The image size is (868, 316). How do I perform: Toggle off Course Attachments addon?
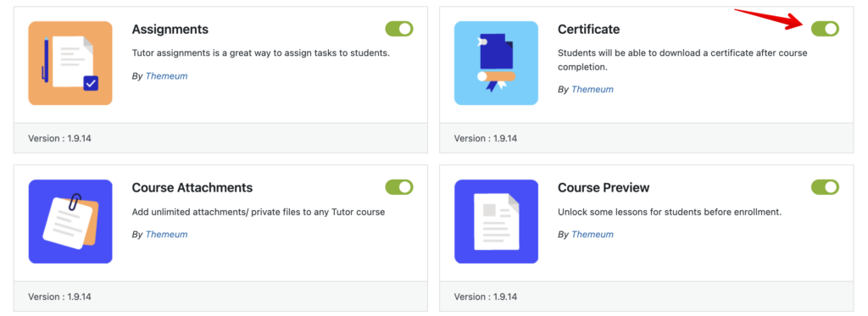point(399,187)
